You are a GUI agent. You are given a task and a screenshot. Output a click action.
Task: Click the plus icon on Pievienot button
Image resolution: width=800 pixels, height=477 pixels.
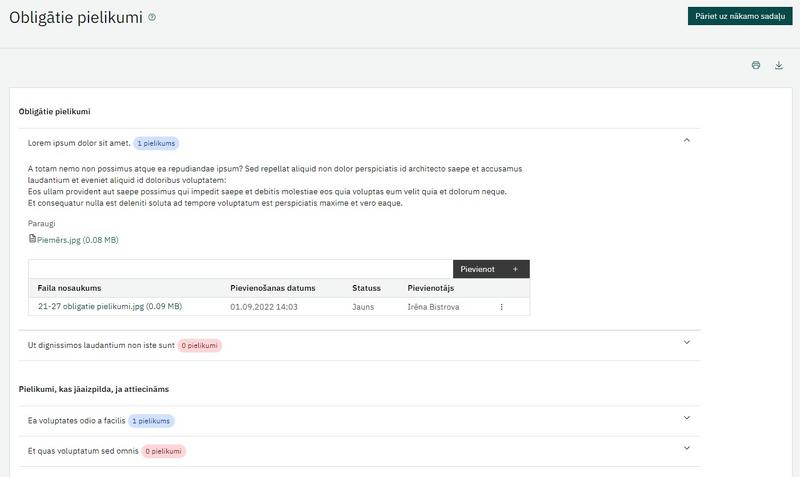point(515,269)
